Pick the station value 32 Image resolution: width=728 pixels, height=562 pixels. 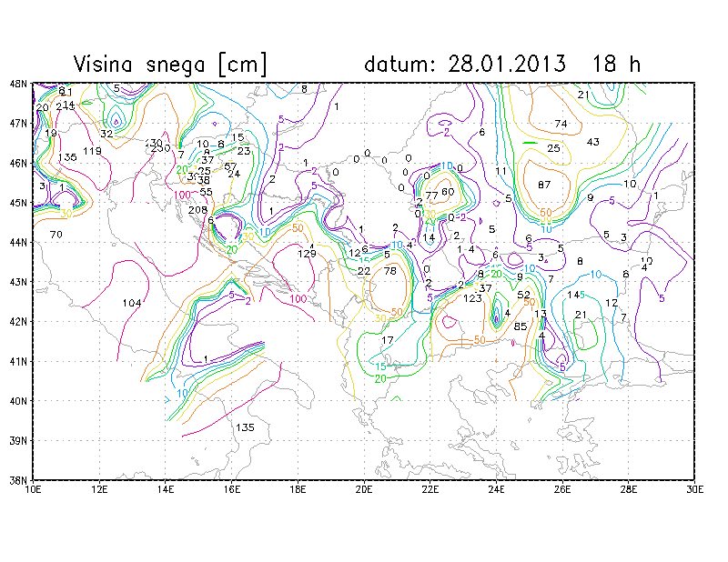pyautogui.click(x=106, y=134)
